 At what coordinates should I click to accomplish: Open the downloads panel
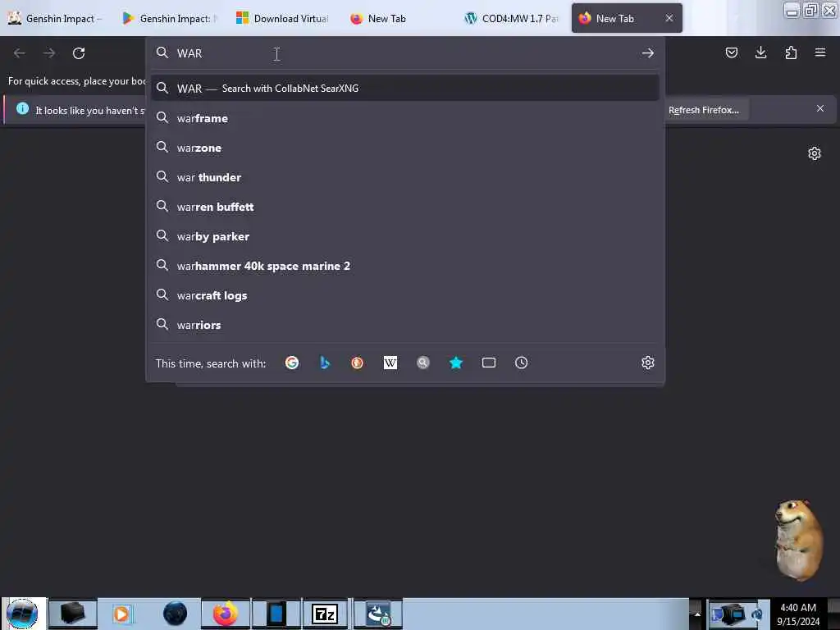coord(760,52)
